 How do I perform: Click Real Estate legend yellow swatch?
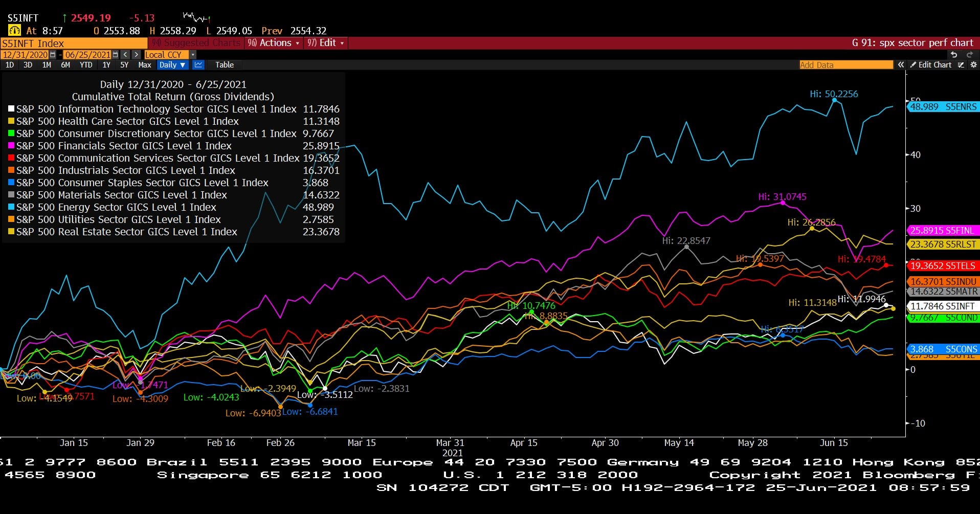[11, 232]
